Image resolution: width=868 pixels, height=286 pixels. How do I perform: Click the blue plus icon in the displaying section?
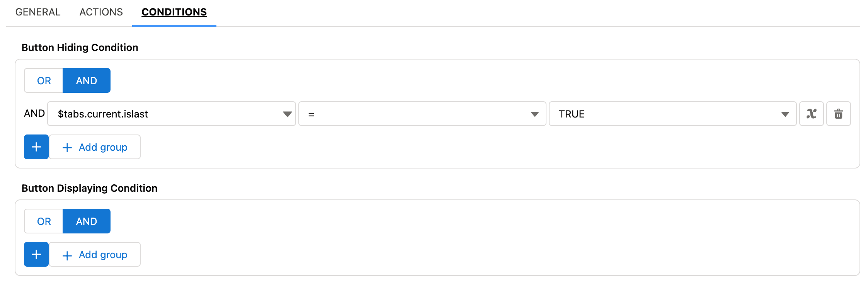pos(36,254)
